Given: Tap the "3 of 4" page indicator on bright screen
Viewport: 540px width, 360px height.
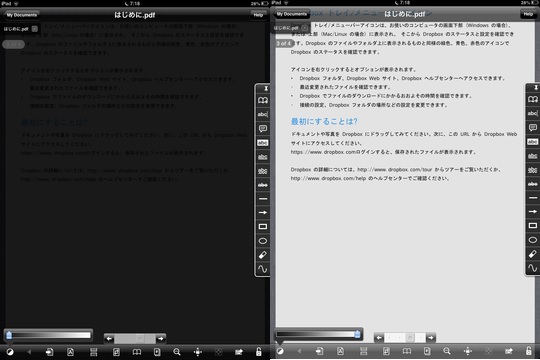Looking at the screenshot, I should coord(284,43).
